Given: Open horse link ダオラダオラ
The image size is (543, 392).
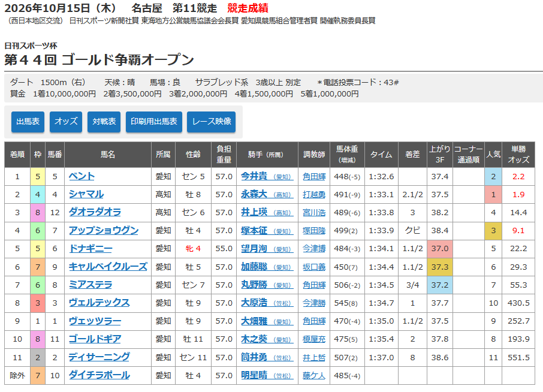Looking at the screenshot, I should click(x=95, y=212).
